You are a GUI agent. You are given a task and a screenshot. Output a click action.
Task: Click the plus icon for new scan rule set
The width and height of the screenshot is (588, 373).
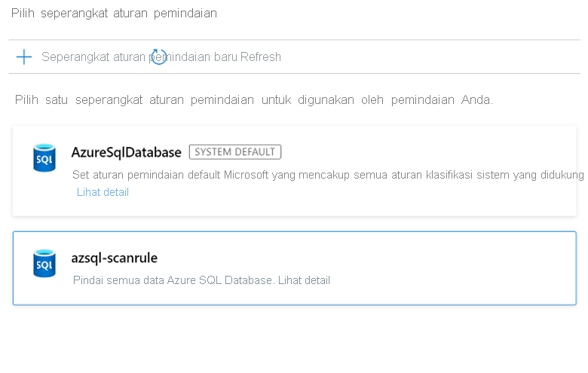(x=24, y=57)
